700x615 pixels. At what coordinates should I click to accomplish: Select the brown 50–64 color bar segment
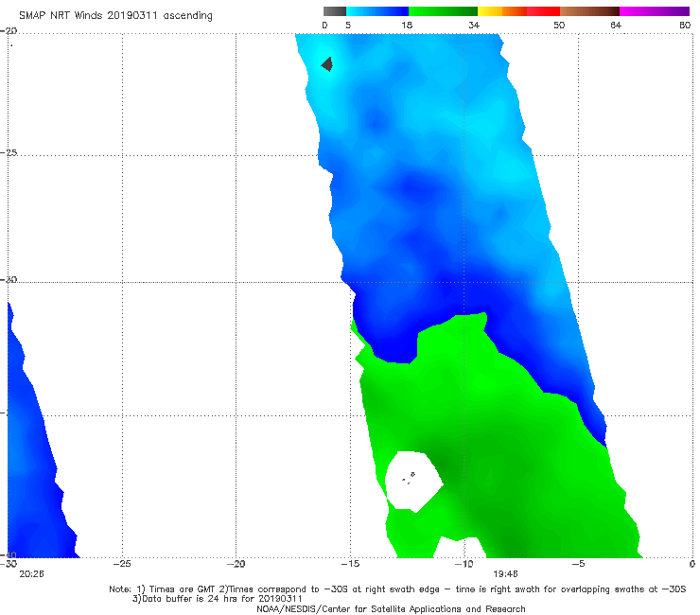tap(589, 11)
